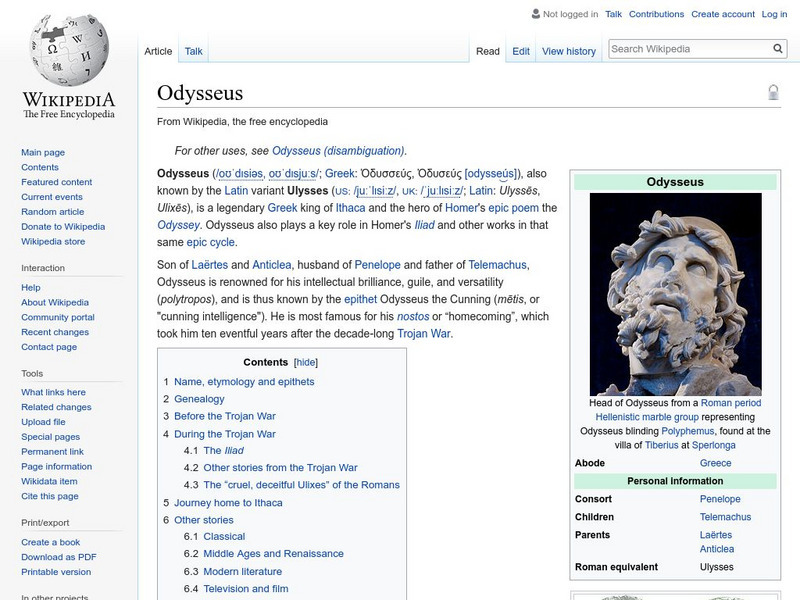The width and height of the screenshot is (800, 600).
Task: Jump to Journey home to Ithaca section
Action: (228, 503)
